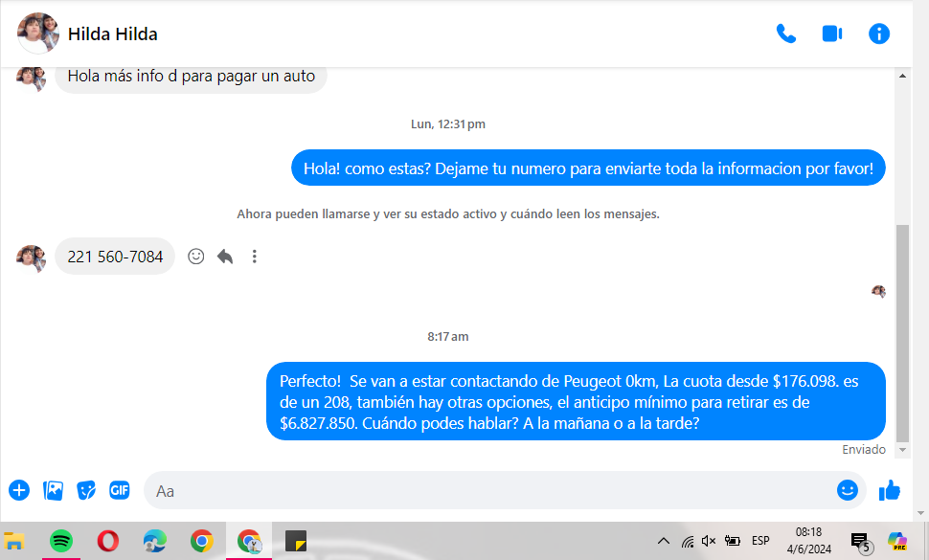Start a video call with Hilda Hilda
The image size is (929, 560).
832,34
